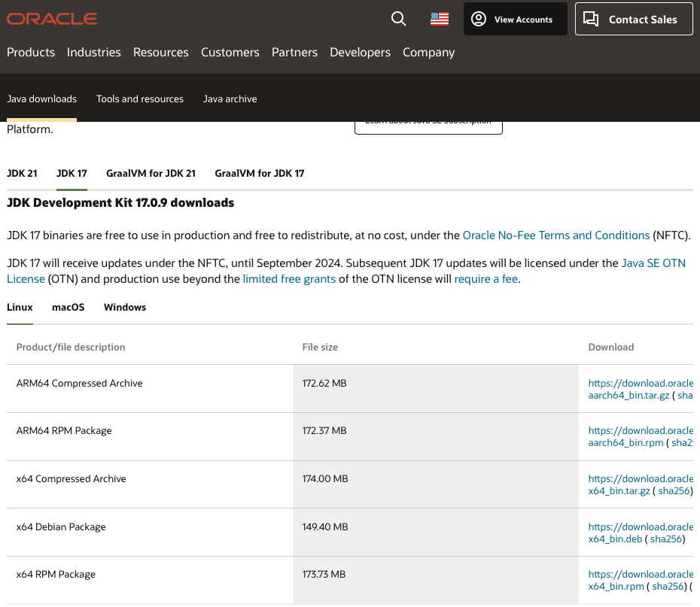Open the Resources menu

[x=161, y=52]
